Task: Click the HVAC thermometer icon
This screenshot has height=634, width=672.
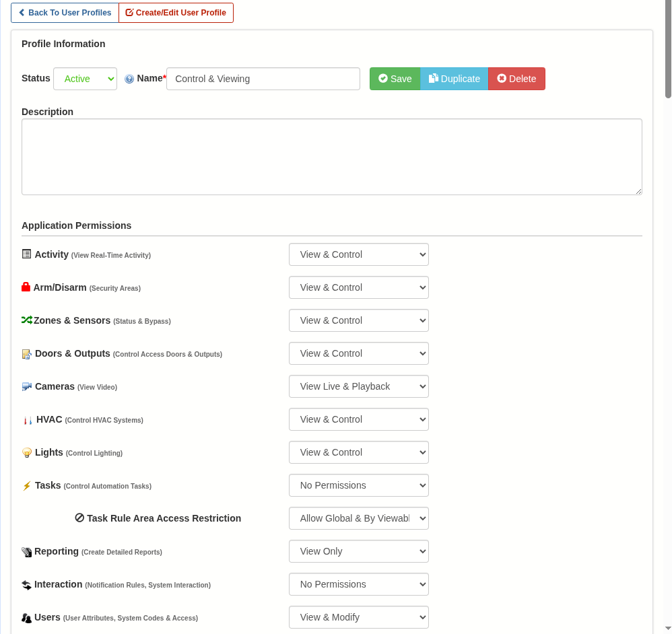Action: [x=28, y=420]
